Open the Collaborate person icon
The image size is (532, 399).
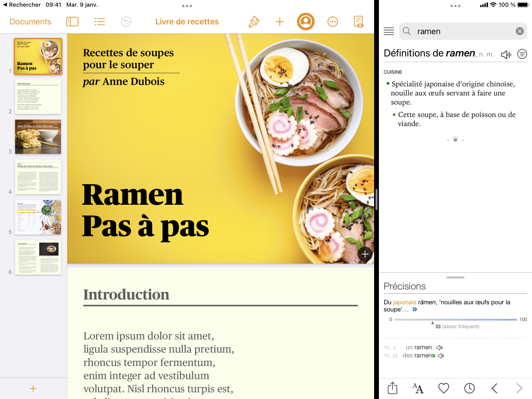click(306, 22)
